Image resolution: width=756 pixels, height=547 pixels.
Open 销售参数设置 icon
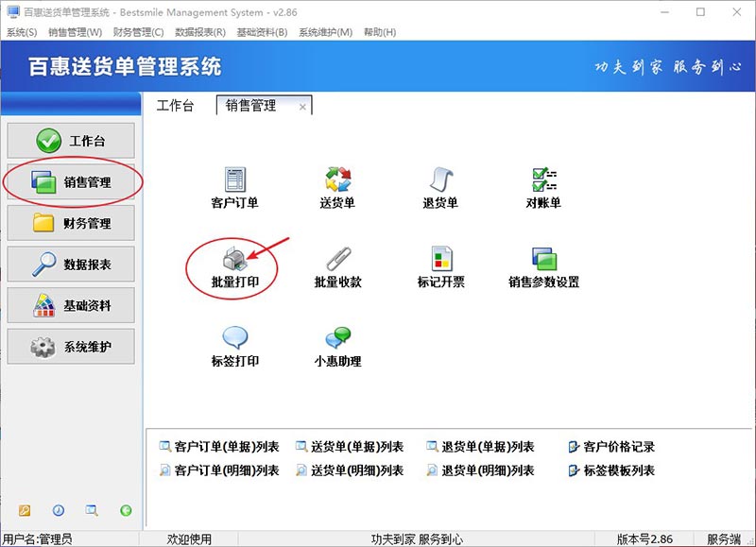[544, 259]
